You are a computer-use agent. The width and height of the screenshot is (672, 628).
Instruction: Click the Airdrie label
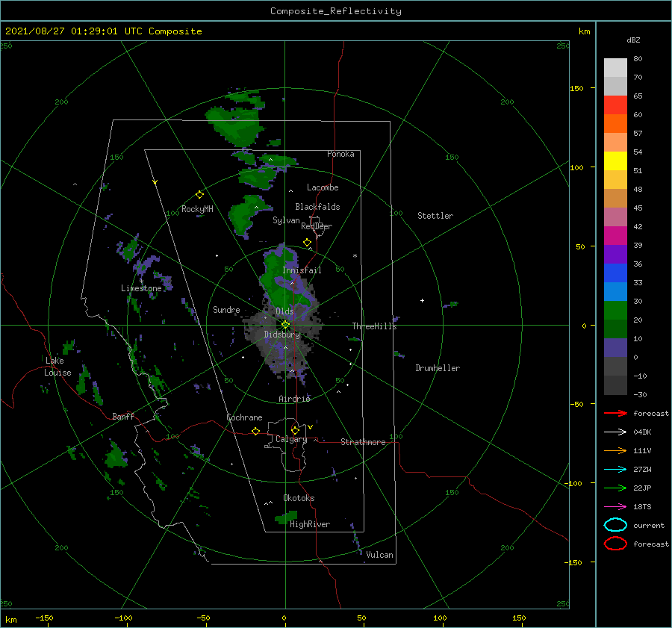[x=294, y=399]
